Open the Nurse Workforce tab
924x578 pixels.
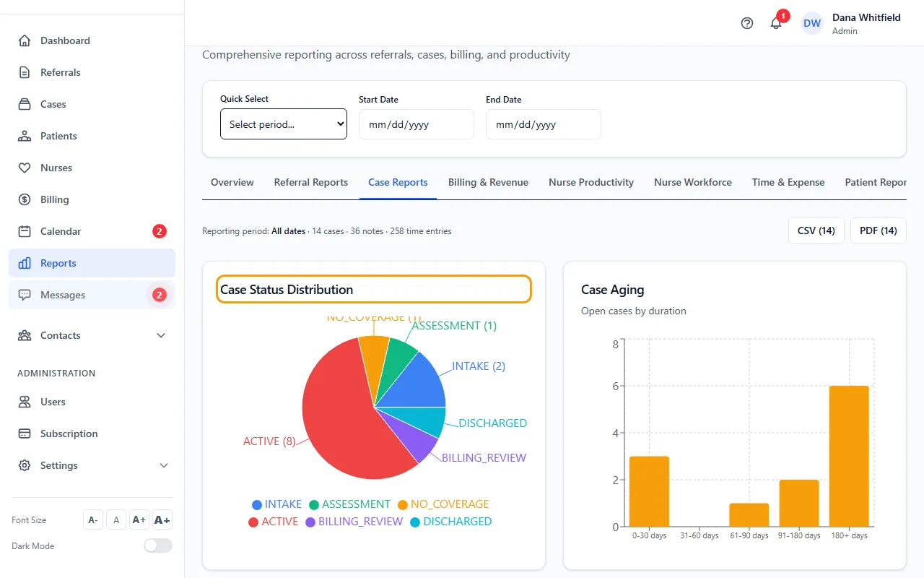pos(693,182)
